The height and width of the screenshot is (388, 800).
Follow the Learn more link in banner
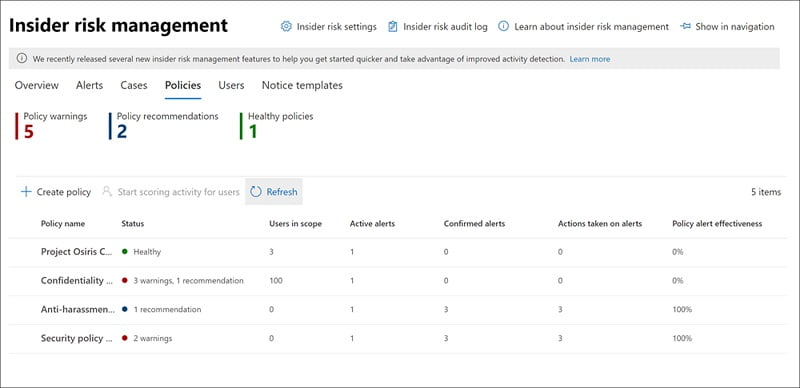pos(590,59)
